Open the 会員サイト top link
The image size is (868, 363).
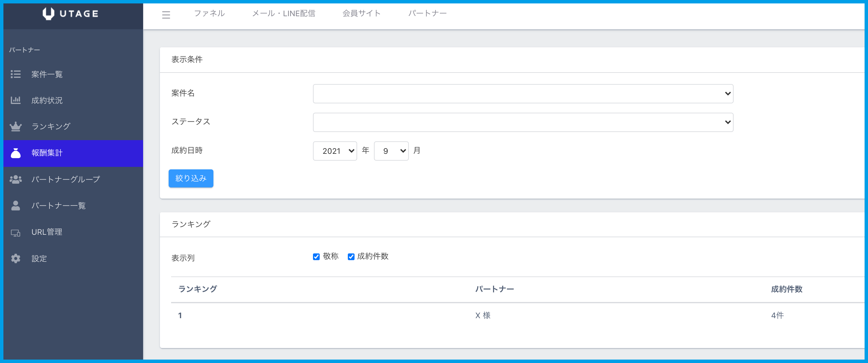361,13
